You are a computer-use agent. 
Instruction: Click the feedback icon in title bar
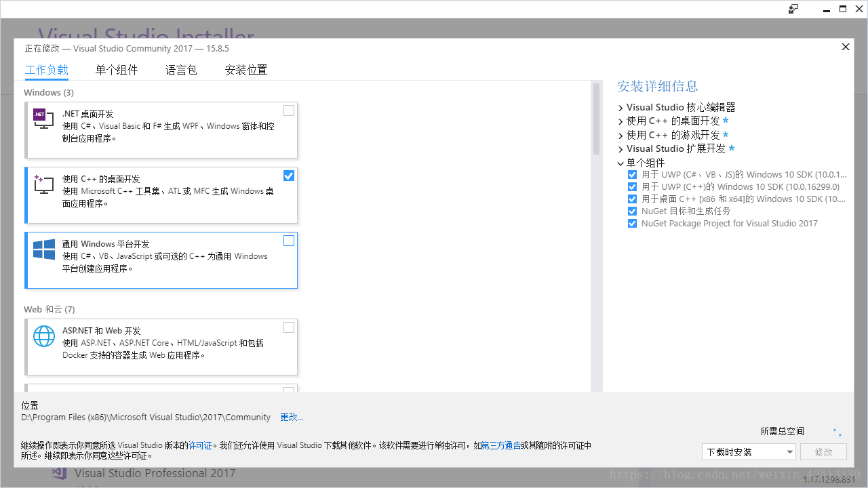(x=793, y=9)
